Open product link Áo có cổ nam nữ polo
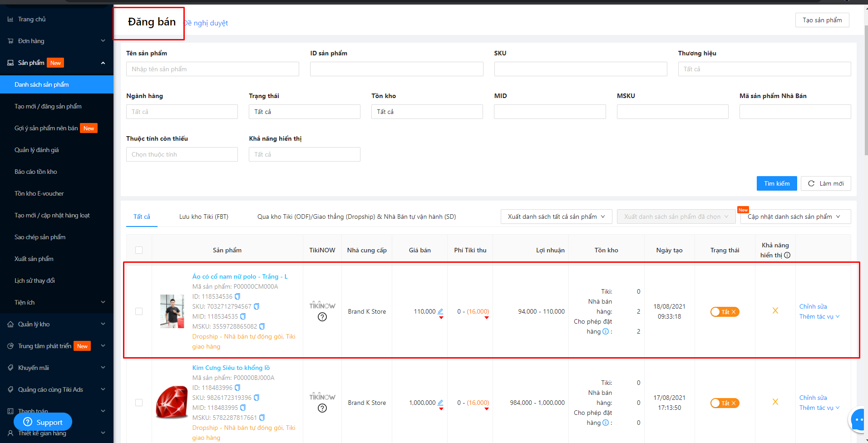Image resolution: width=868 pixels, height=443 pixels. pos(240,276)
